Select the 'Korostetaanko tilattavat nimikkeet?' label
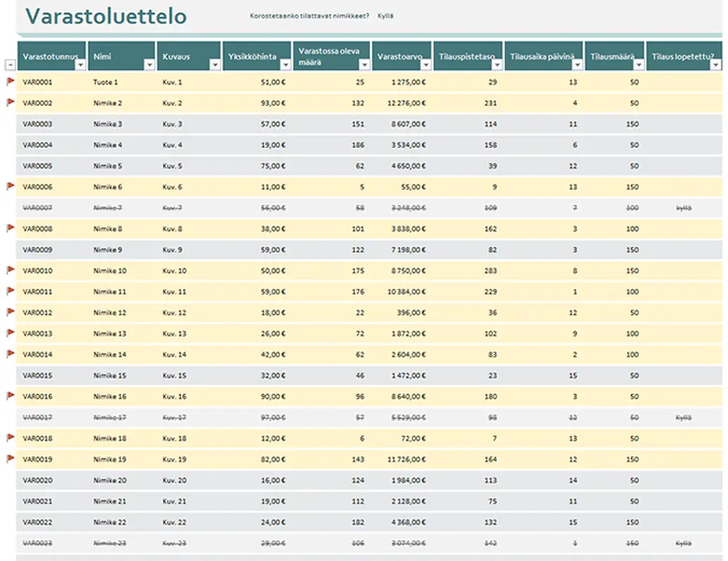 pos(309,16)
